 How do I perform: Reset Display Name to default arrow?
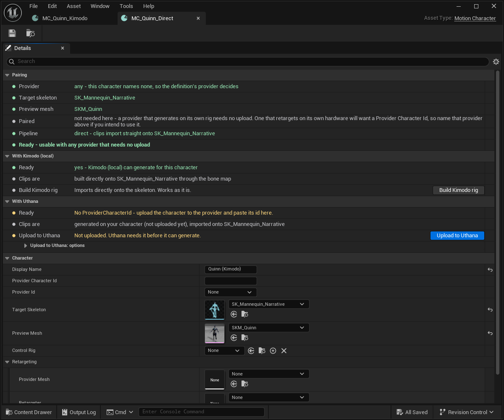coord(490,270)
